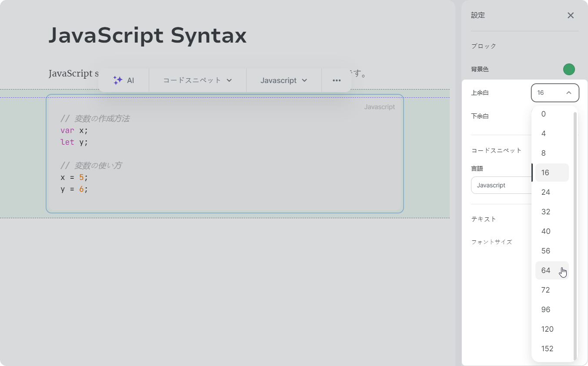Click the 下余白 label
Screen dimensions: 588x366
480,116
